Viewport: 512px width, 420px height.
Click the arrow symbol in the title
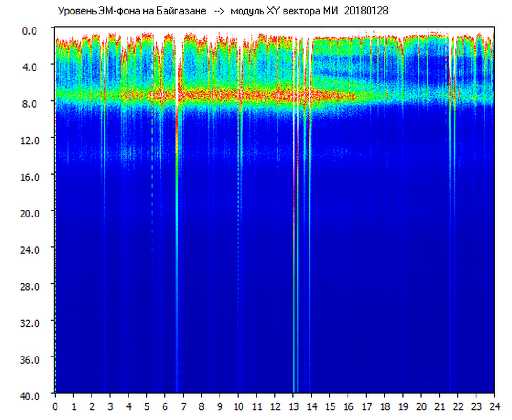click(220, 11)
